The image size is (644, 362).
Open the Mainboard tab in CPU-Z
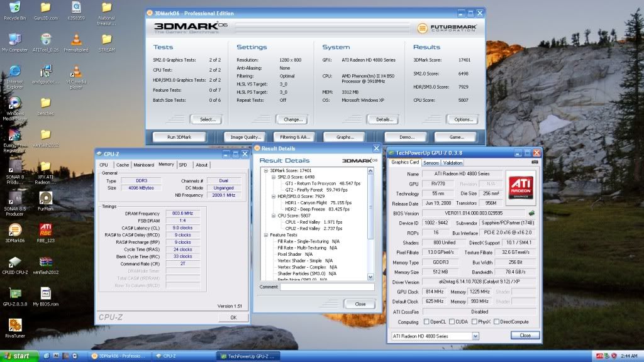click(x=144, y=165)
